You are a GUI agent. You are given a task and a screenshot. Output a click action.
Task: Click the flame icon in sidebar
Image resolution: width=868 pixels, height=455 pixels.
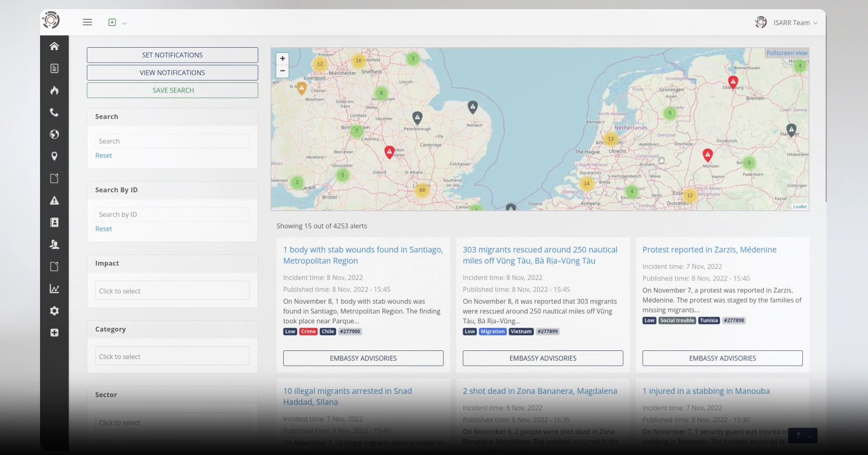tap(54, 91)
